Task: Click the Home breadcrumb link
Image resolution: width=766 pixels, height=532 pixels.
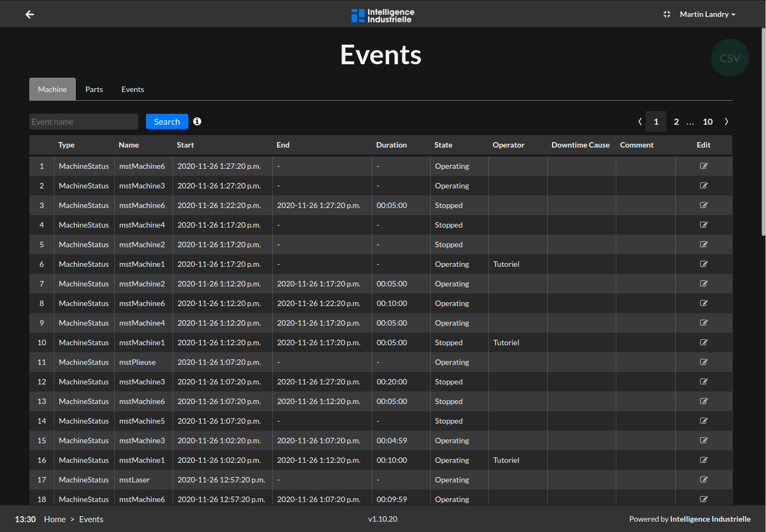Action: [54, 519]
